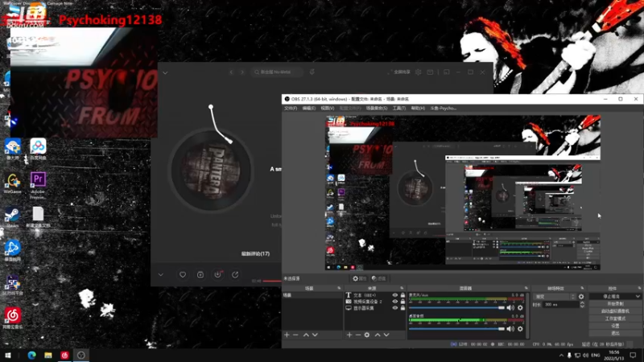
Task: Open mic/Aux audio settings gear
Action: click(x=520, y=307)
